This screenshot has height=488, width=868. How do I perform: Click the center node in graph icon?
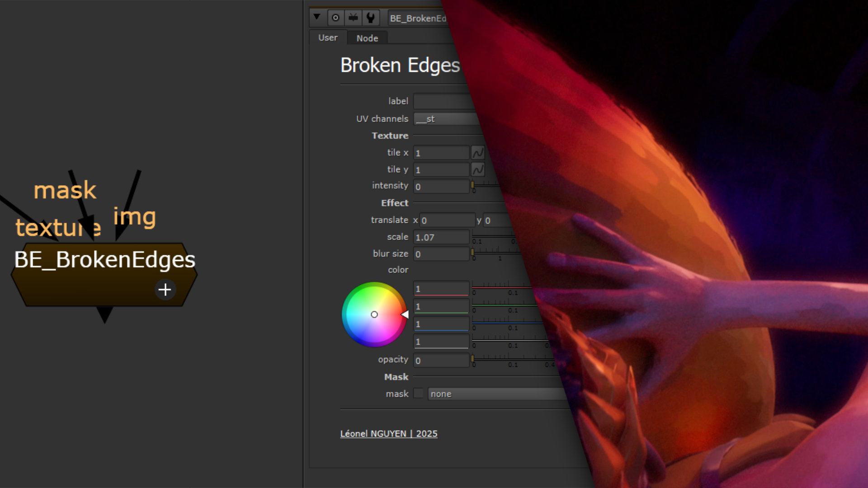click(335, 18)
